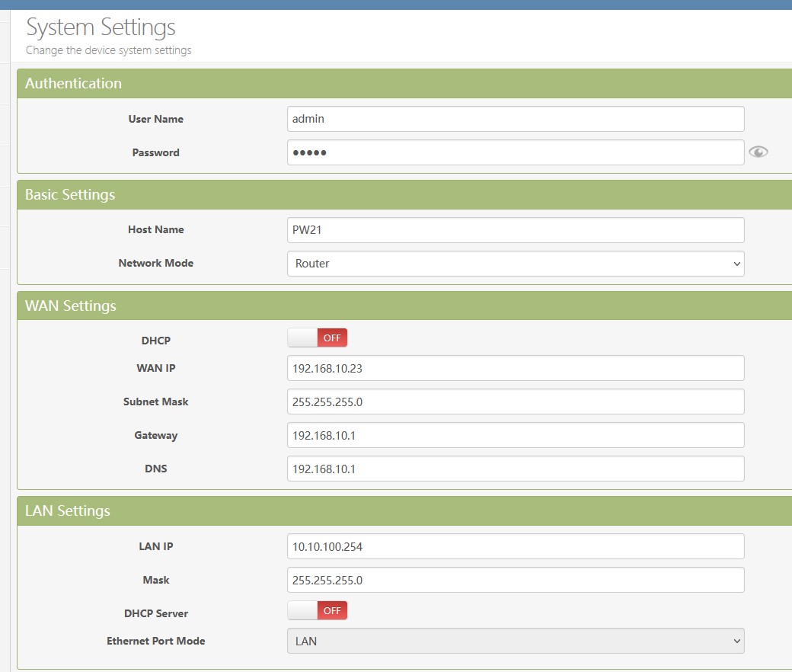
Task: Open the Network Mode dropdown
Action: pyautogui.click(x=516, y=263)
